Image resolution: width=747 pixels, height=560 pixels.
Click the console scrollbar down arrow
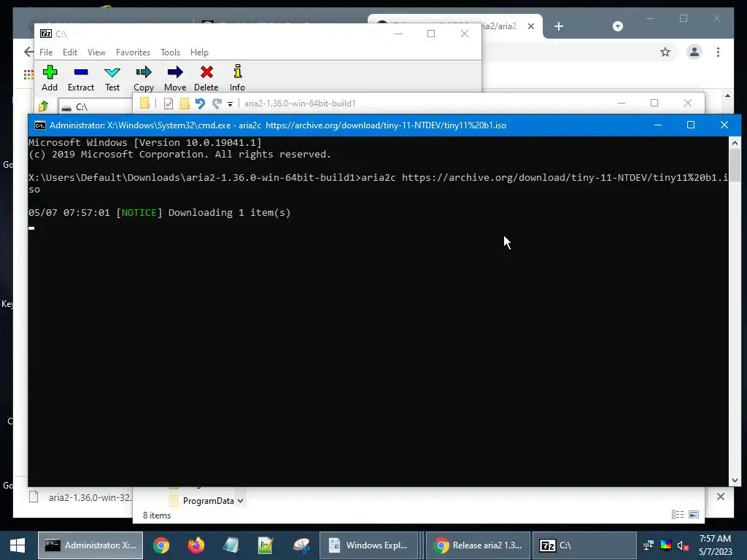click(x=735, y=481)
